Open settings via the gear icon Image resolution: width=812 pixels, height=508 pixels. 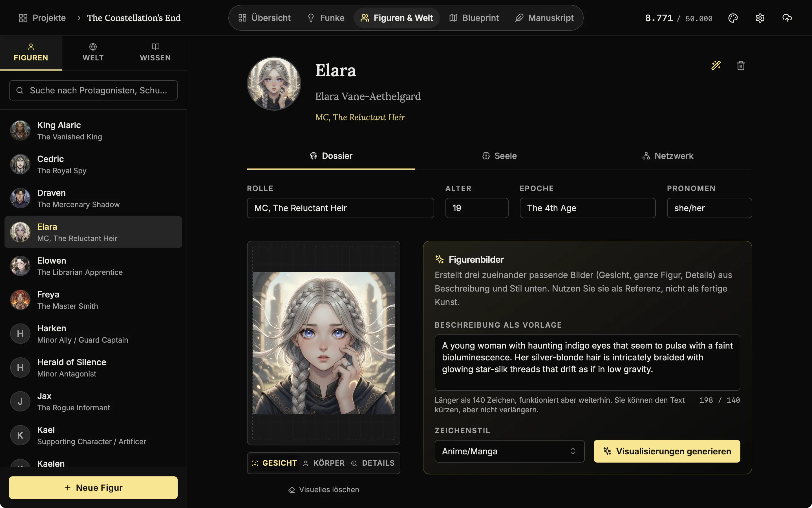click(x=760, y=18)
